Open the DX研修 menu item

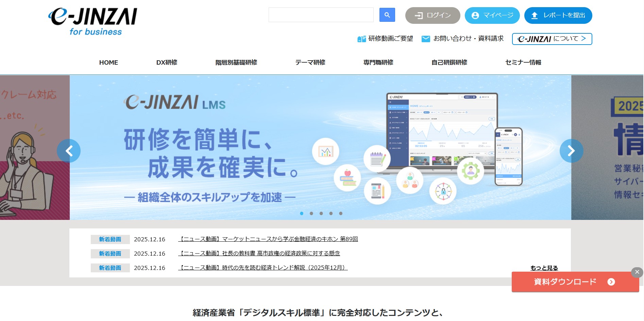(167, 62)
